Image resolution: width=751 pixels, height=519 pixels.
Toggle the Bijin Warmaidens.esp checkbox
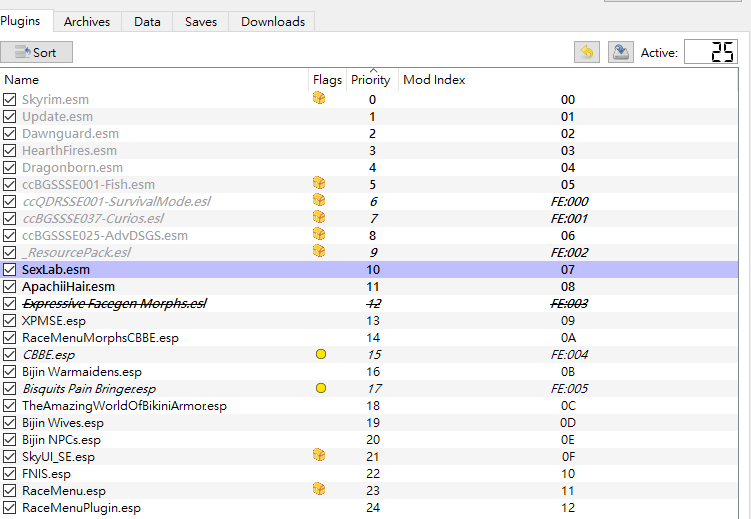click(10, 372)
